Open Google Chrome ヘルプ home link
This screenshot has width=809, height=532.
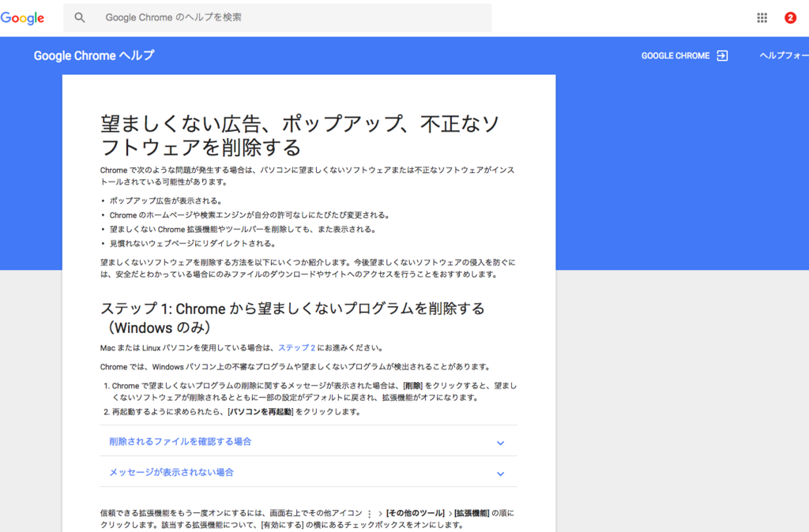click(94, 56)
